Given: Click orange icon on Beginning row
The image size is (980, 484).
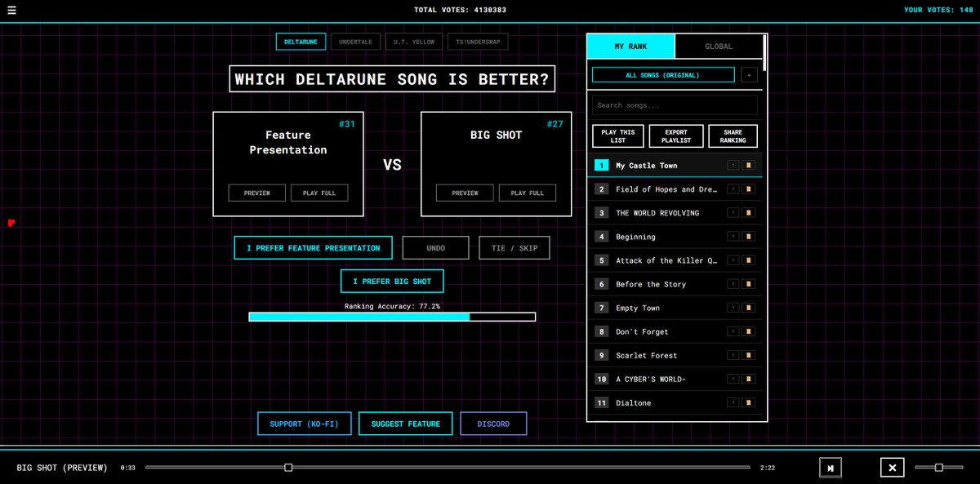Looking at the screenshot, I should pos(749,237).
